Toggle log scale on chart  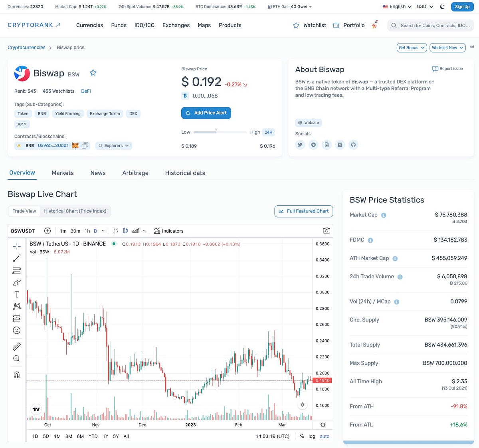[x=312, y=436]
